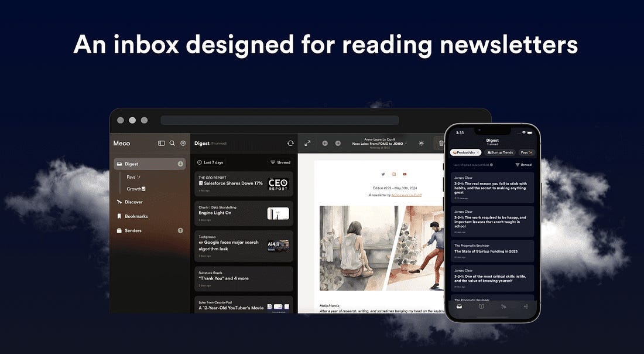The image size is (644, 354).
Task: Refresh the Digest list with the sync icon
Action: [290, 143]
